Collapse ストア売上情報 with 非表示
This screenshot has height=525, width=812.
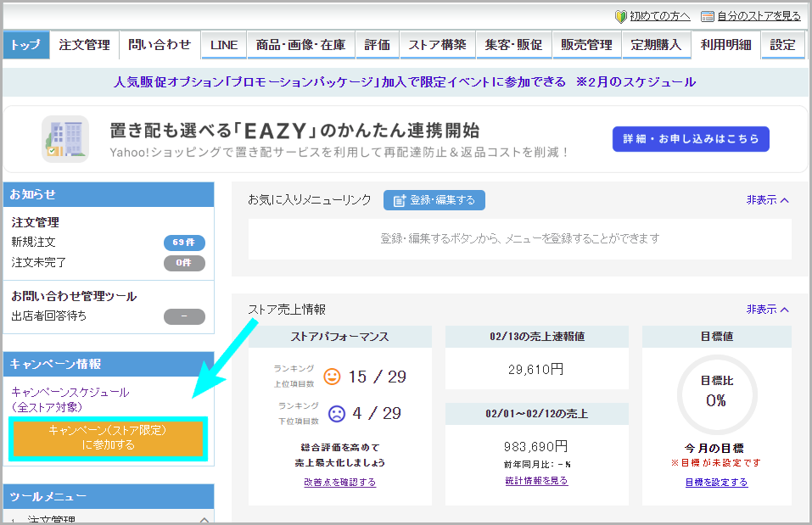pos(768,309)
